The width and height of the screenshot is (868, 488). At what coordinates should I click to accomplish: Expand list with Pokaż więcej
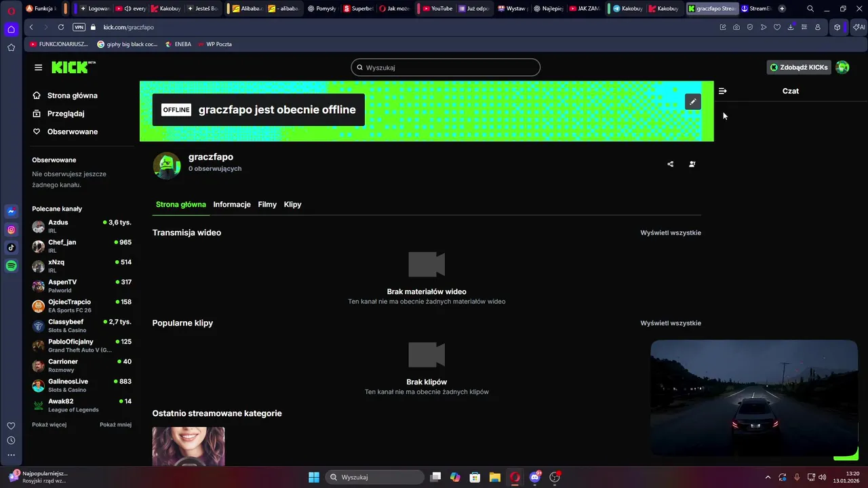(49, 425)
